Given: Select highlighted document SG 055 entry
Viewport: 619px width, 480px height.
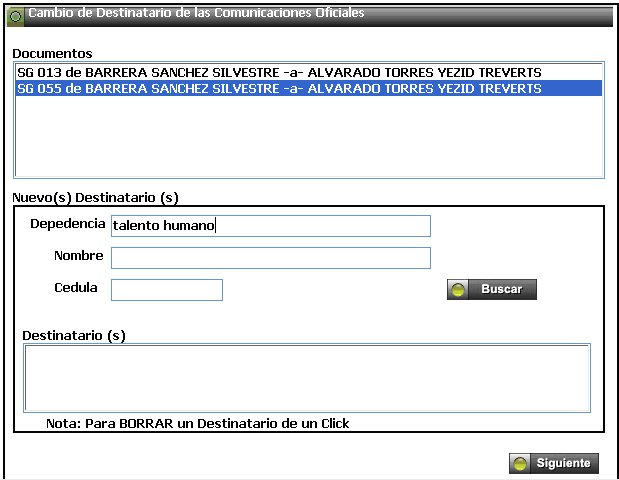Looking at the screenshot, I should click(x=309, y=88).
